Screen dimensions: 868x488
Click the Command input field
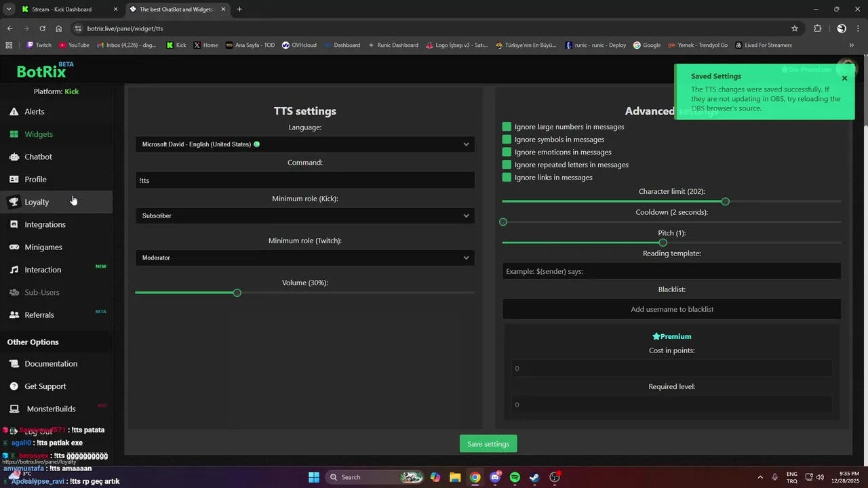pyautogui.click(x=305, y=180)
